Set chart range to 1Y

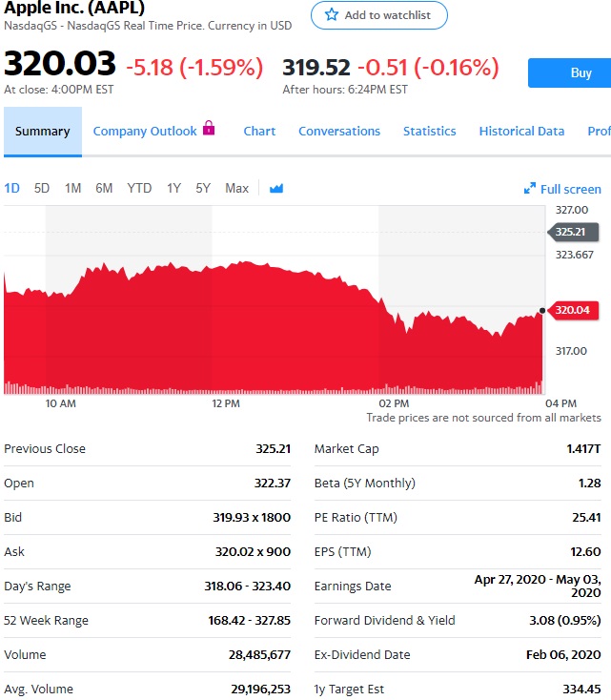tap(173, 189)
